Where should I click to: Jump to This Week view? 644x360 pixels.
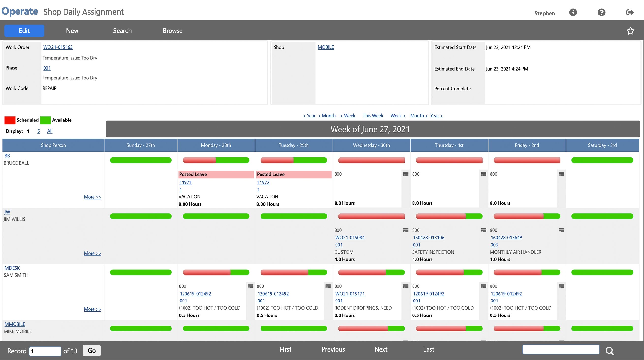tap(373, 115)
